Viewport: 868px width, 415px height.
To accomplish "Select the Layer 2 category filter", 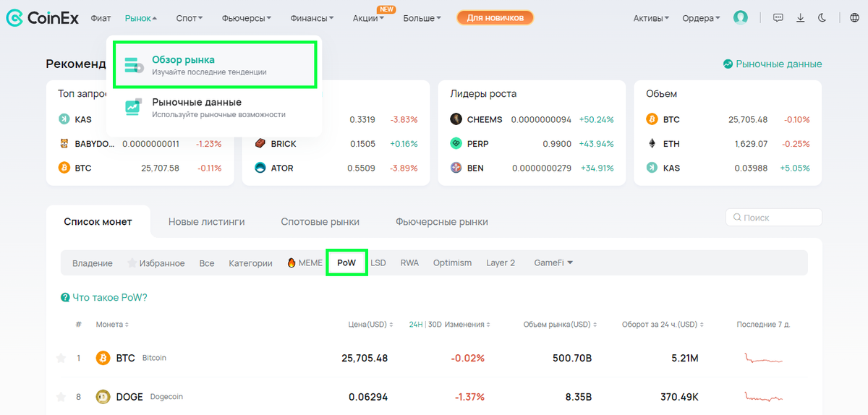I will [x=501, y=263].
